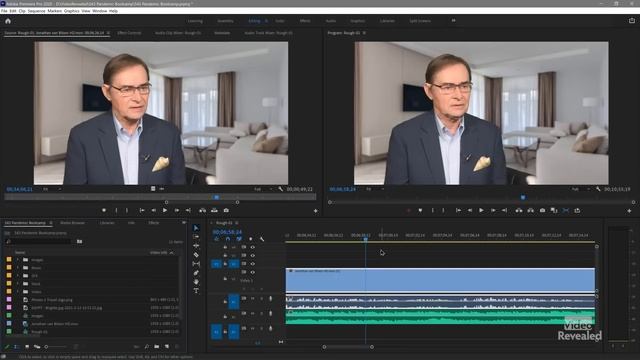
Task: Play the clip in Source monitor
Action: 165,210
